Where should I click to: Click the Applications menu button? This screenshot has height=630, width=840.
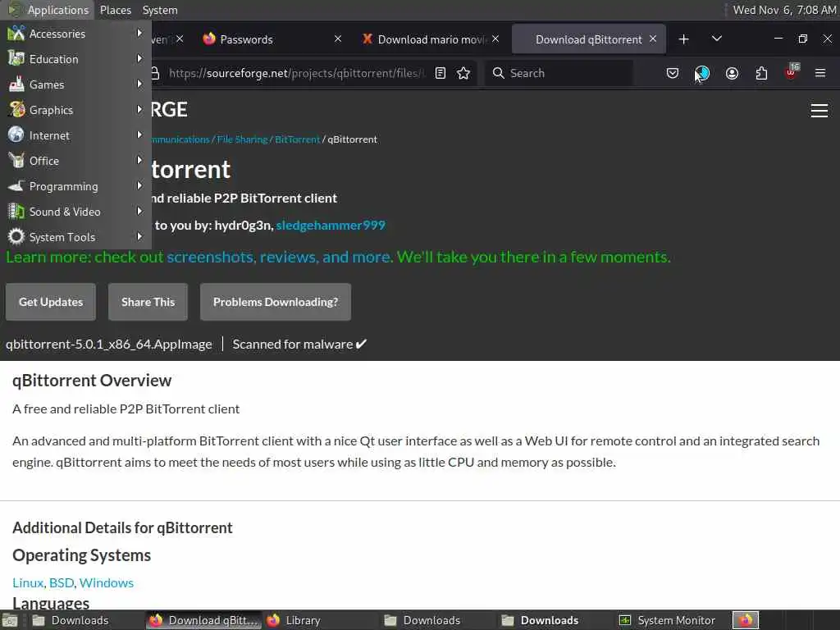point(48,10)
